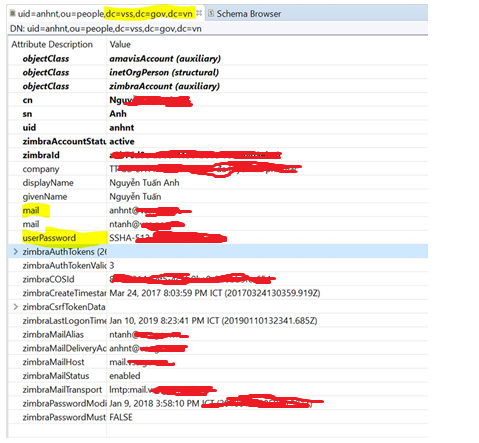The image size is (479, 443).
Task: Click the entry icon on uid=anhnt tab
Action: [13, 13]
